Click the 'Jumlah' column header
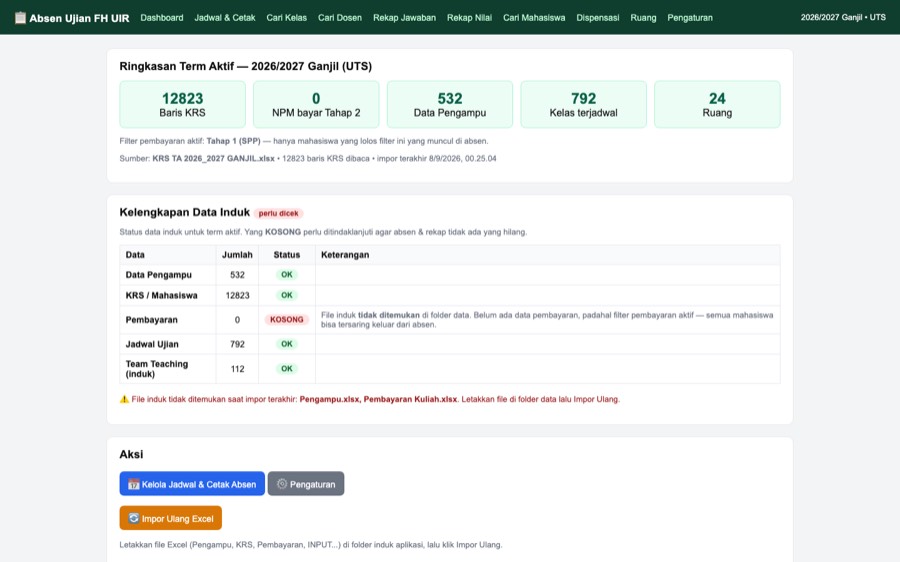The height and width of the screenshot is (562, 900). (x=237, y=255)
